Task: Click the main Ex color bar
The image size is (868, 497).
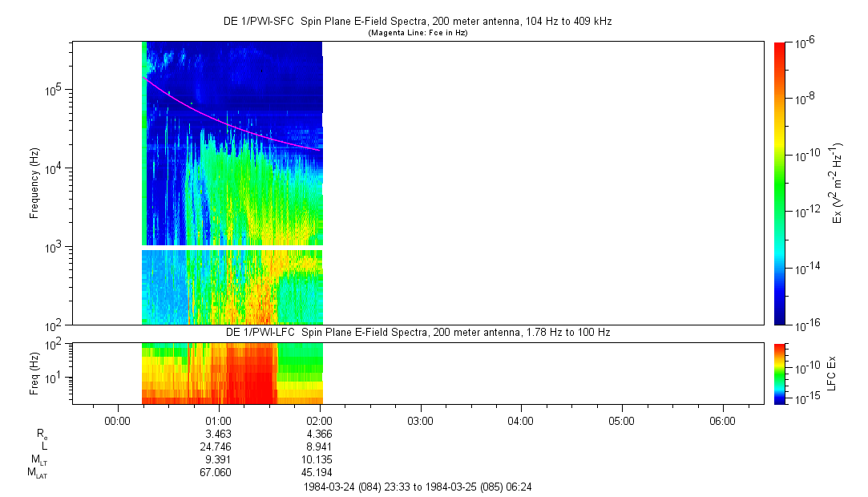Action: coord(781,183)
